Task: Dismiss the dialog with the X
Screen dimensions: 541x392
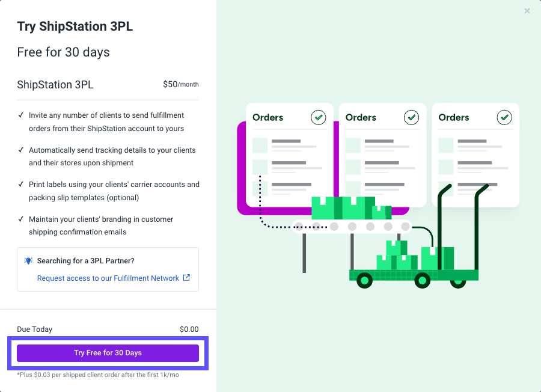Action: point(527,11)
